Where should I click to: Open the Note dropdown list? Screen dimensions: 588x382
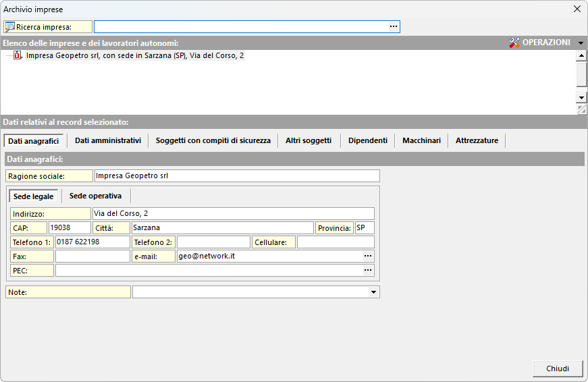373,292
